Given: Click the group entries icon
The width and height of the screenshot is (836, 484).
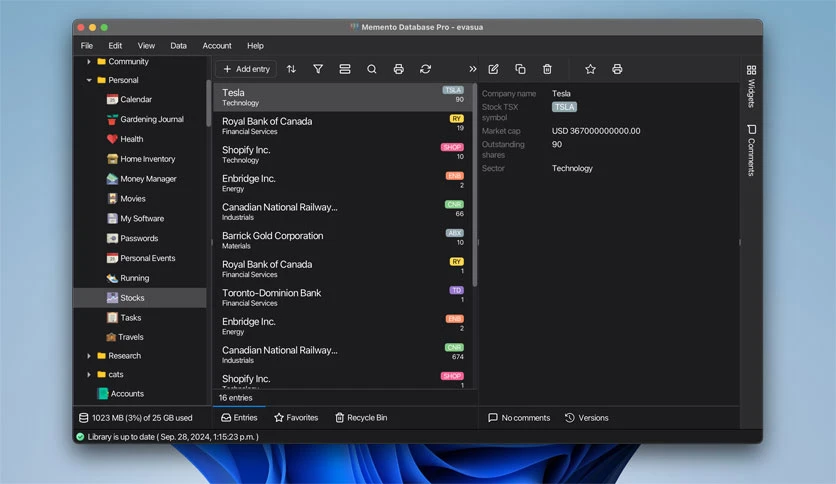Looking at the screenshot, I should pyautogui.click(x=345, y=69).
